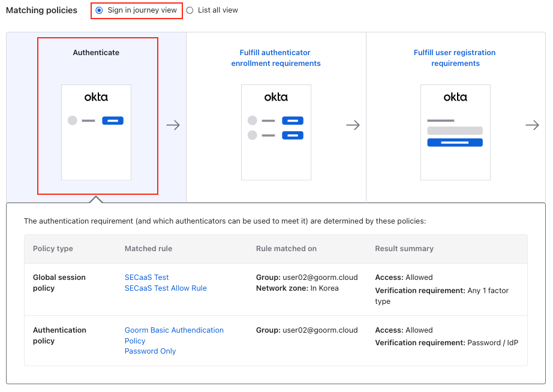This screenshot has width=553, height=392.
Task: Open the authenticator enrollment step illustration
Action: coord(276,132)
